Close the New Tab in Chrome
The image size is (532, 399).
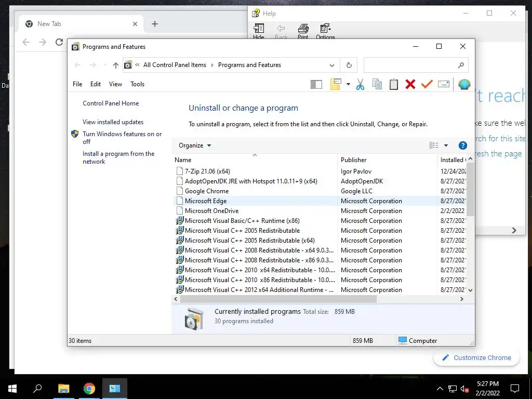135,24
